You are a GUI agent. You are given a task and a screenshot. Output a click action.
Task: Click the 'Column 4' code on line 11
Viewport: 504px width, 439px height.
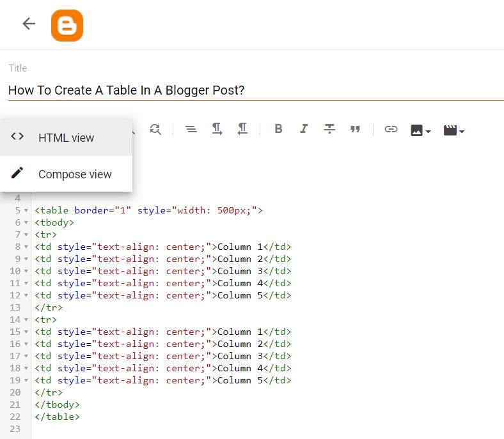pos(162,283)
